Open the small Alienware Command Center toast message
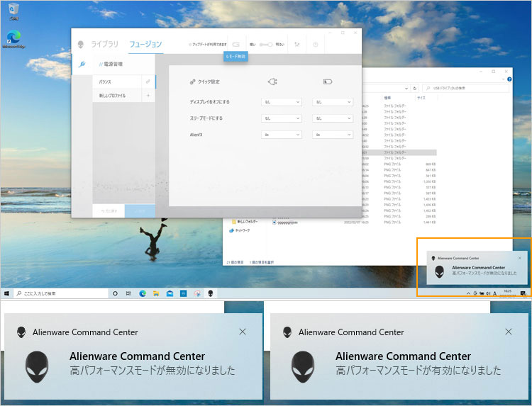532x406 pixels. 477,268
